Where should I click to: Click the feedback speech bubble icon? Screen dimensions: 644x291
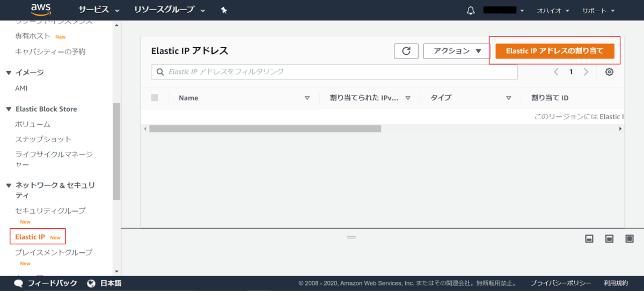click(x=19, y=283)
